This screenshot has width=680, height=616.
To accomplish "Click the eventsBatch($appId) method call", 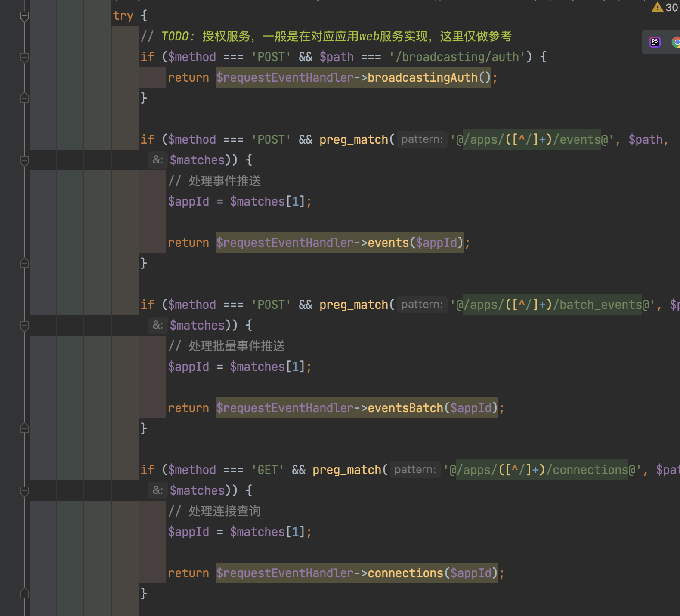I will pos(433,408).
